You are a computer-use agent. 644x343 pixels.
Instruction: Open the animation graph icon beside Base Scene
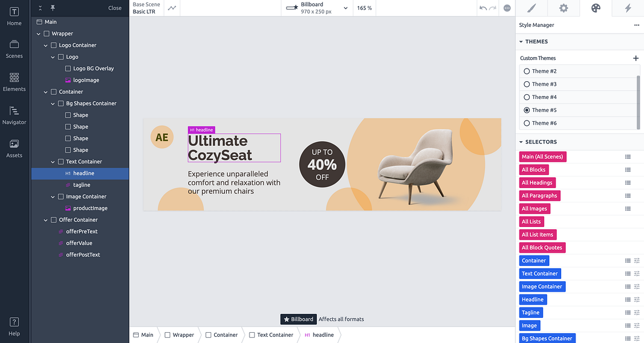click(x=172, y=8)
